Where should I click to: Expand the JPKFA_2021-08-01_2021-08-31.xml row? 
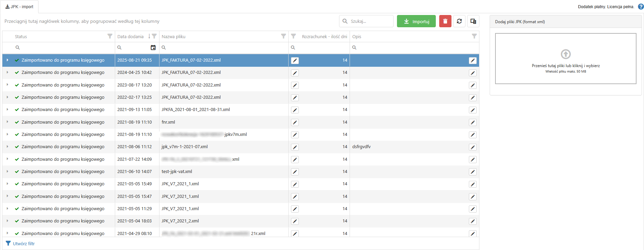[x=7, y=110]
